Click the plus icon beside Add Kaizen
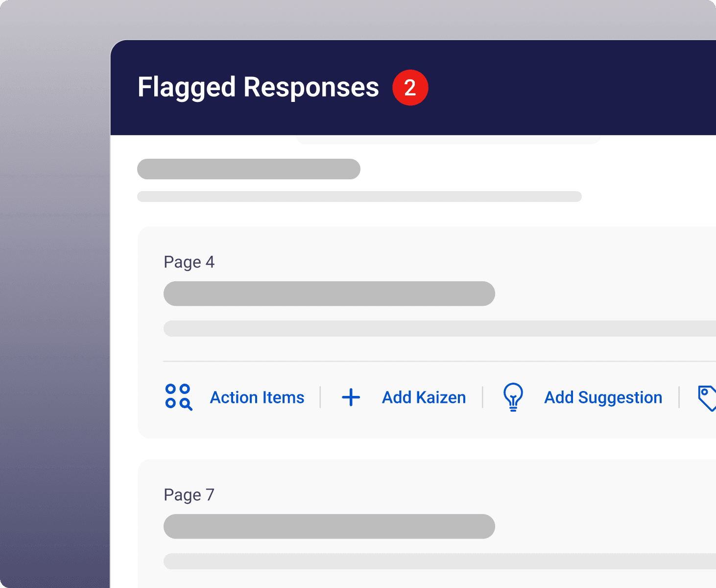The height and width of the screenshot is (588, 716). pyautogui.click(x=351, y=397)
